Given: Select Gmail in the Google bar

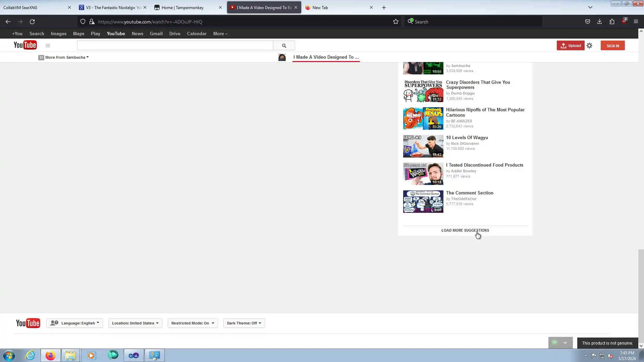Looking at the screenshot, I should click(x=156, y=34).
